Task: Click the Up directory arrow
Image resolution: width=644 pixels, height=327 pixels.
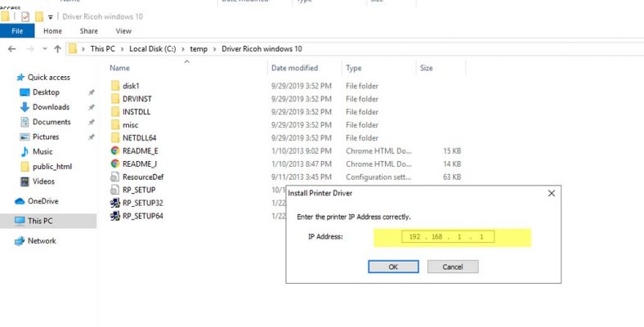Action: pos(57,49)
